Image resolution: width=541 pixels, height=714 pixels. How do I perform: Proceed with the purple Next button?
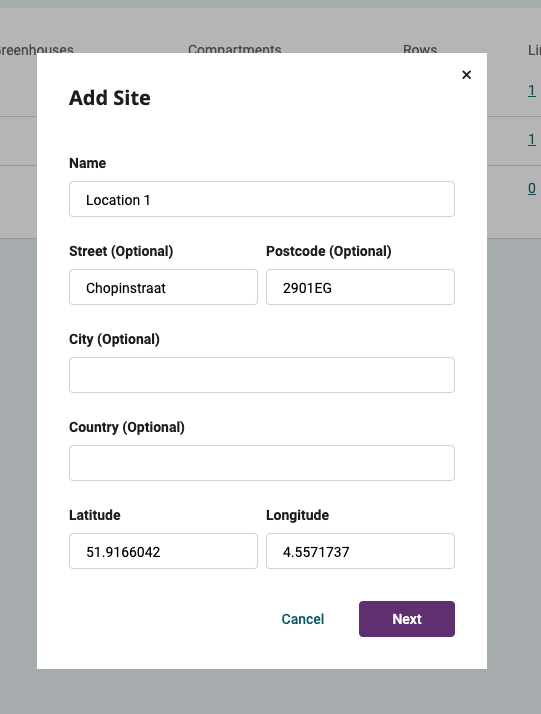(407, 619)
